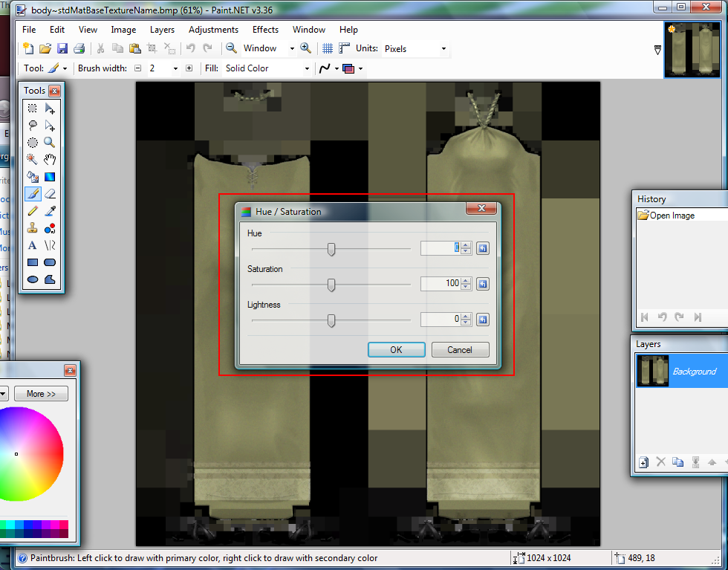Click Cancel in Hue / Saturation dialog
Image resolution: width=728 pixels, height=570 pixels.
[x=460, y=350]
